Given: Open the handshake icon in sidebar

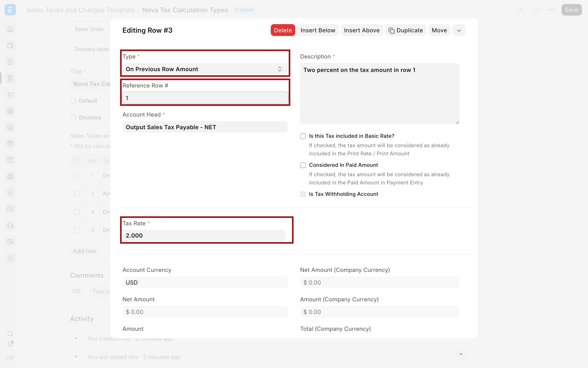Looking at the screenshot, I should tap(10, 242).
